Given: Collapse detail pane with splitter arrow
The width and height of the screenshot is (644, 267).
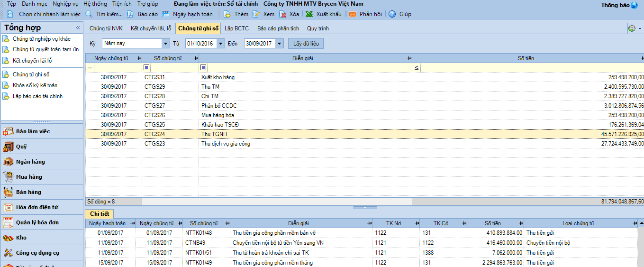Looking at the screenshot, I should (365, 207).
